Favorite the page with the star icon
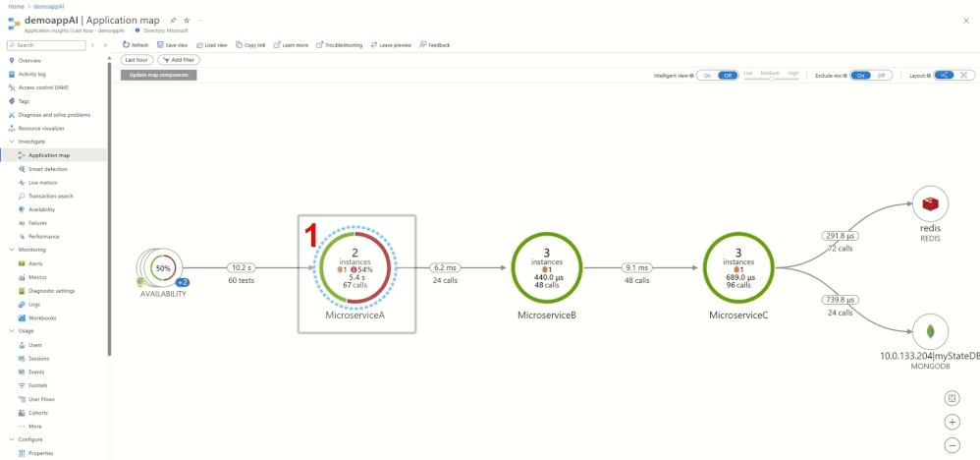980x460 pixels. 187,21
